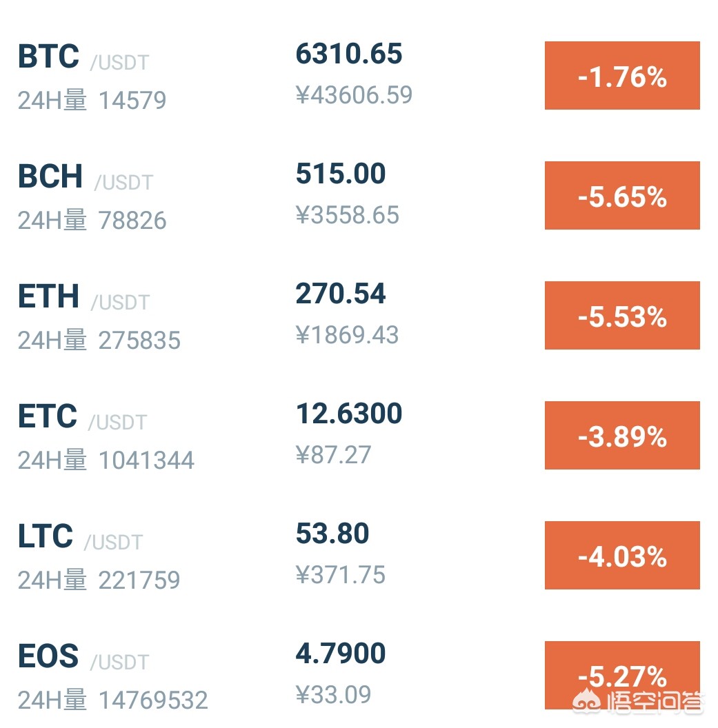Tap the -1.76% change badge for BTC
The image size is (718, 728).
pyautogui.click(x=622, y=76)
